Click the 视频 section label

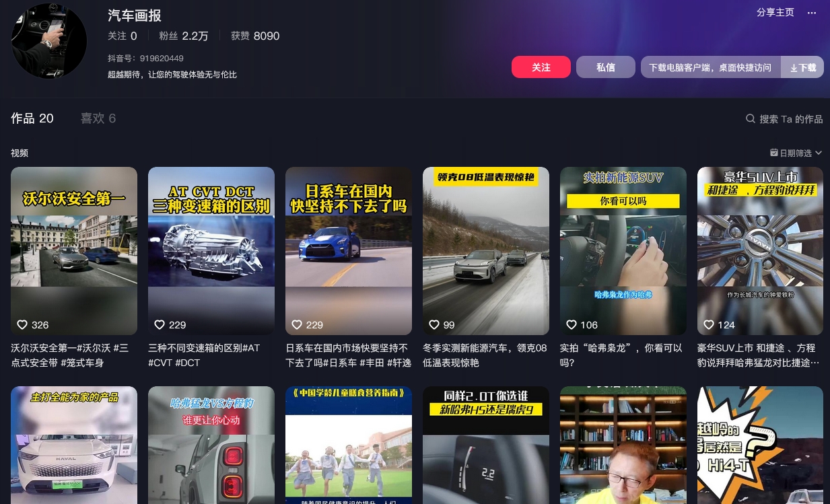coord(20,153)
